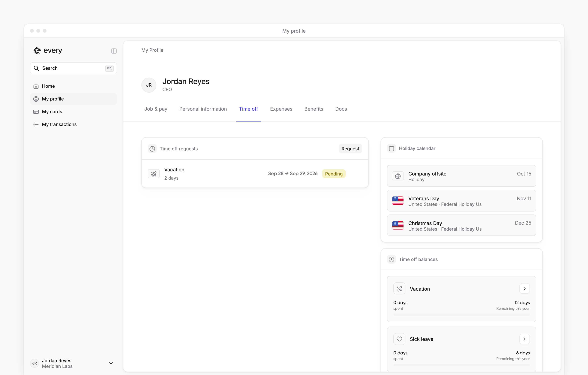Switch to the Job & pay tab

point(156,109)
